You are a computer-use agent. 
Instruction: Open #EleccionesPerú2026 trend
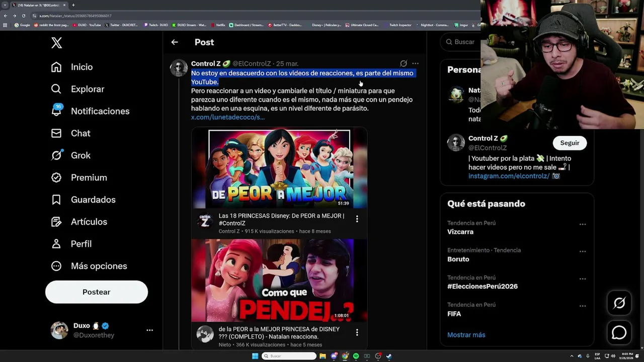[x=482, y=286]
